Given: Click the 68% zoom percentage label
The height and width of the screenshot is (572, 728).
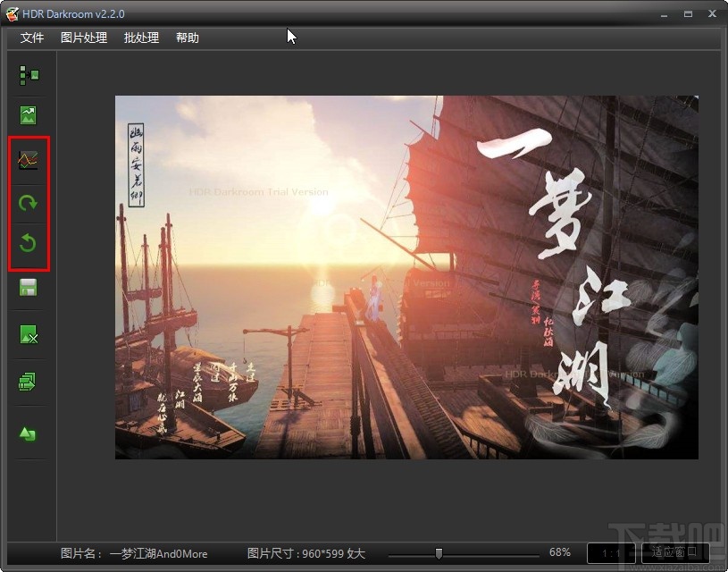Looking at the screenshot, I should pos(561,553).
